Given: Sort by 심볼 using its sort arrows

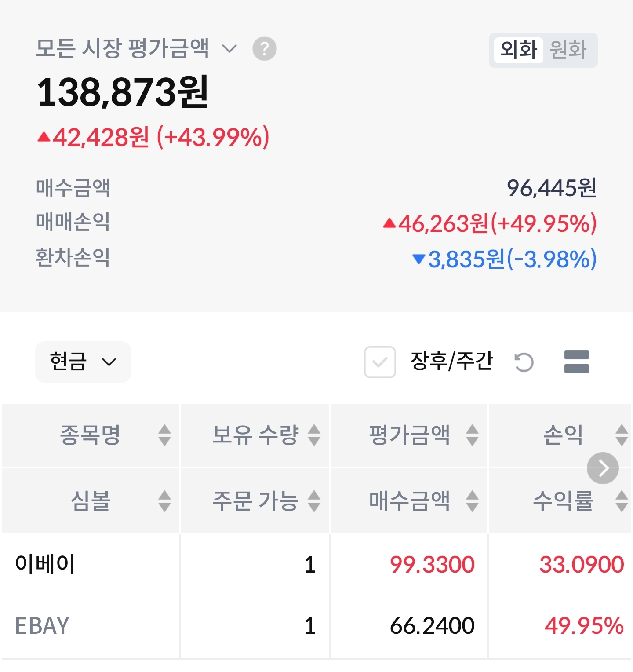Looking at the screenshot, I should pyautogui.click(x=164, y=501).
